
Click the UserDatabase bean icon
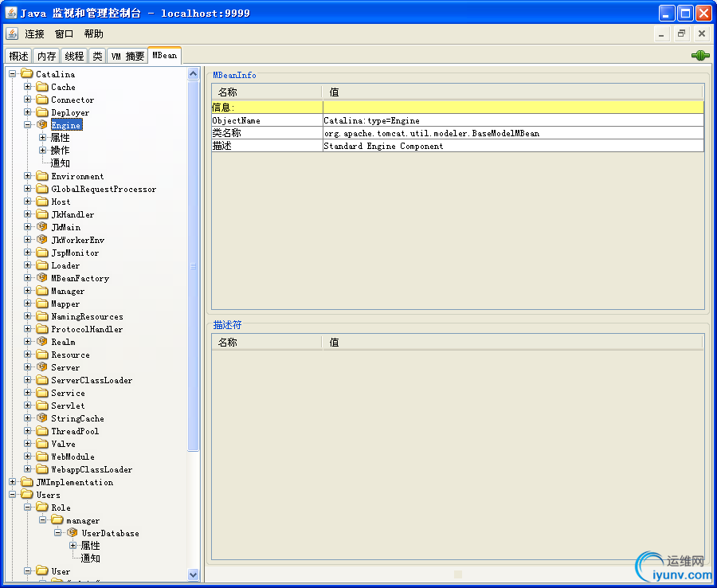[x=72, y=533]
